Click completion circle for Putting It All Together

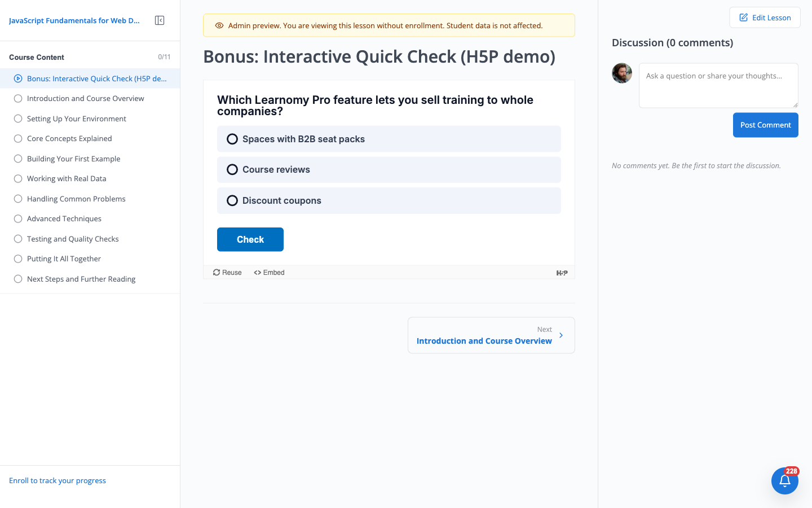[18, 259]
